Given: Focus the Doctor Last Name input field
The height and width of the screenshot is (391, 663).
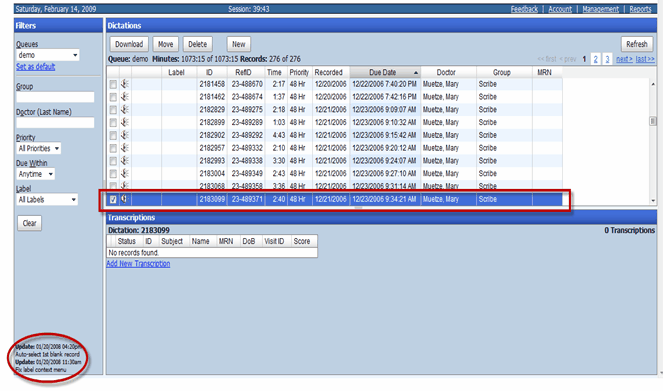Looking at the screenshot, I should (x=55, y=123).
